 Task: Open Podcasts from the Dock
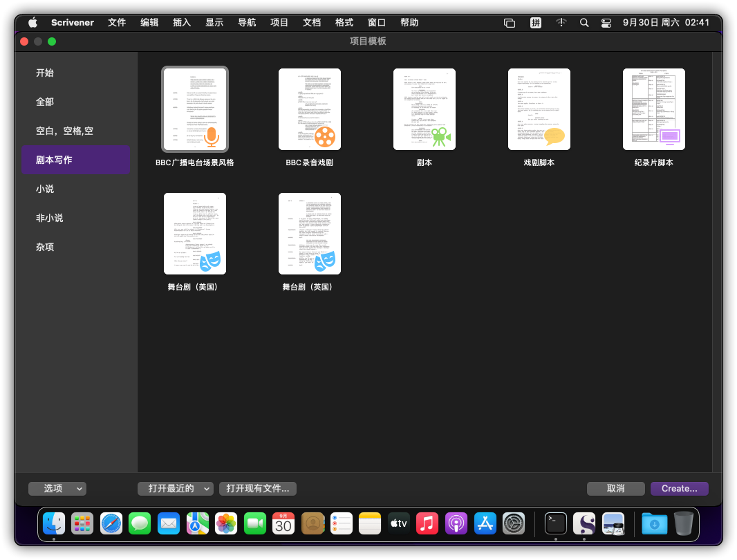pyautogui.click(x=456, y=523)
